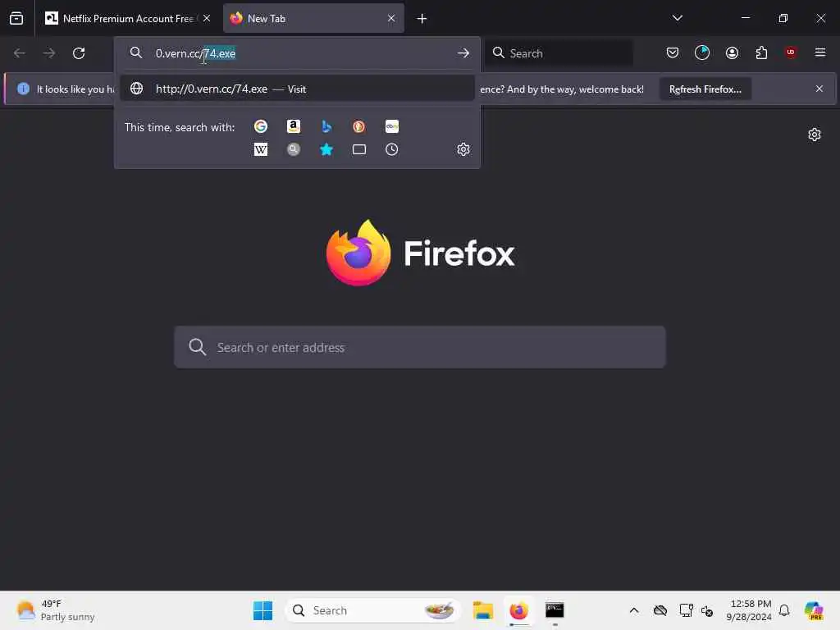This screenshot has width=840, height=630.
Task: Open the circular blue extension icon
Action: (x=702, y=52)
